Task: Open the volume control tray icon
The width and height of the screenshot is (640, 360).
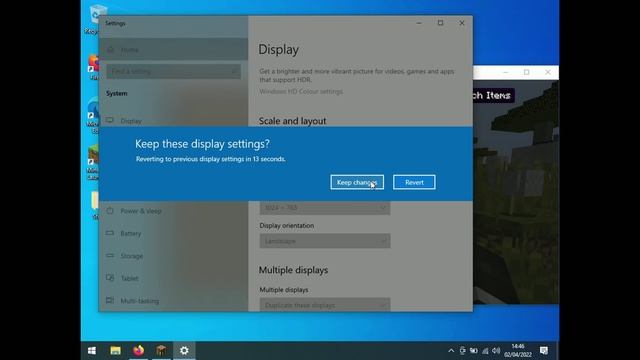Action: point(496,351)
